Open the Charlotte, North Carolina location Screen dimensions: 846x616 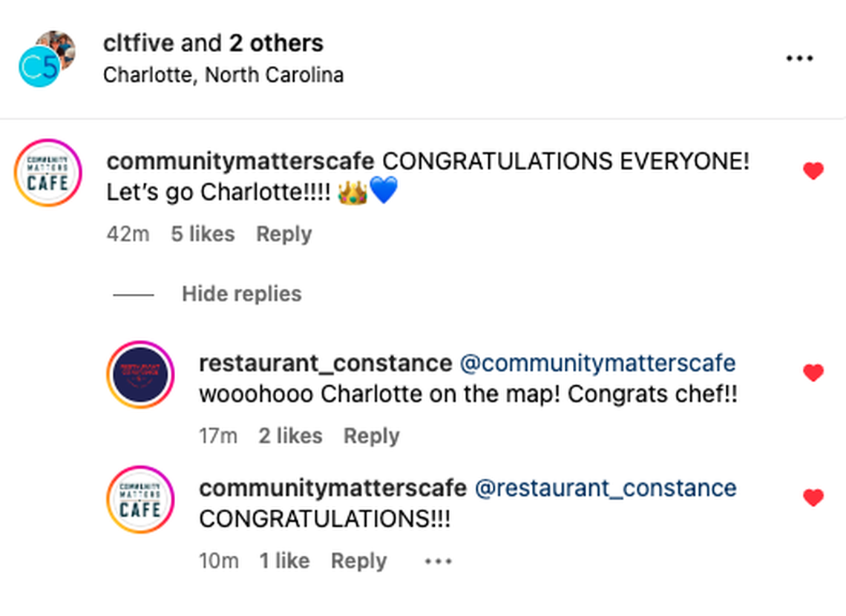pyautogui.click(x=223, y=74)
